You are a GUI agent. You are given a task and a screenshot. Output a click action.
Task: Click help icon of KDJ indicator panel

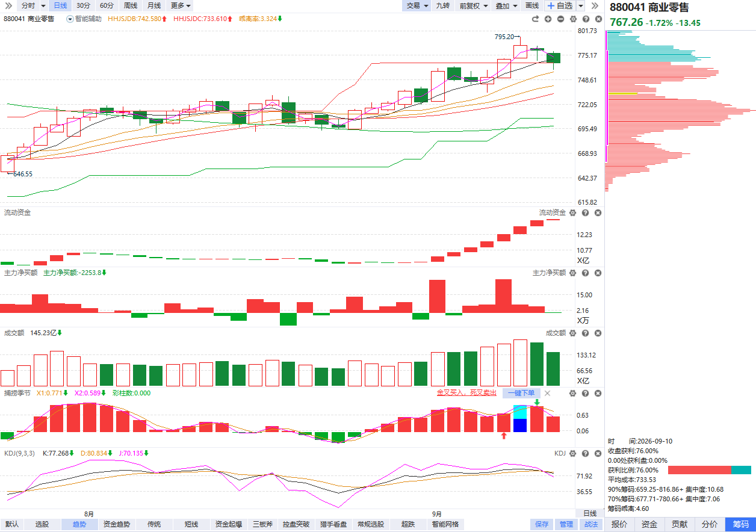pos(586,453)
